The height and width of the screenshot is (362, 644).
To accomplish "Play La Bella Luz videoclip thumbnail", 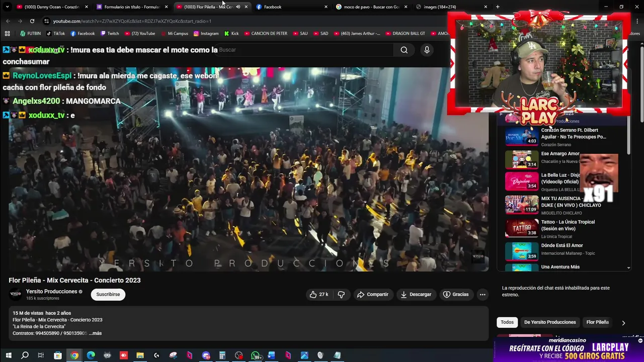I will (521, 181).
